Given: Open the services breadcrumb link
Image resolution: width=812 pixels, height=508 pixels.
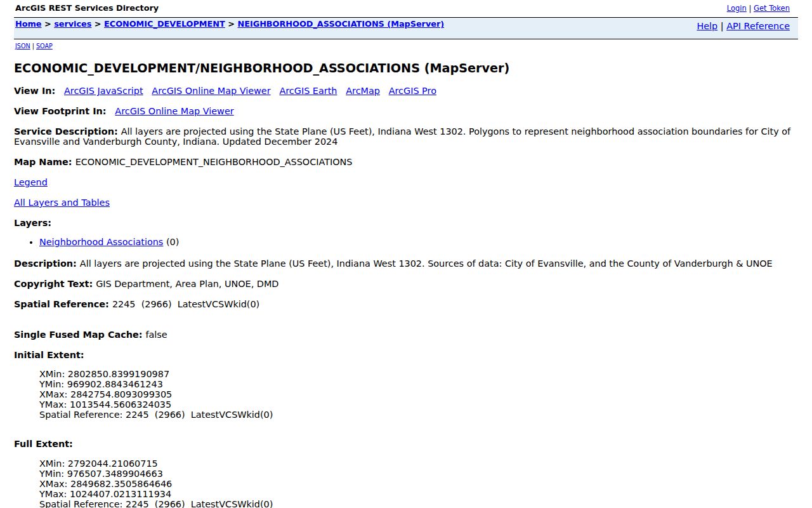Looking at the screenshot, I should [x=73, y=24].
